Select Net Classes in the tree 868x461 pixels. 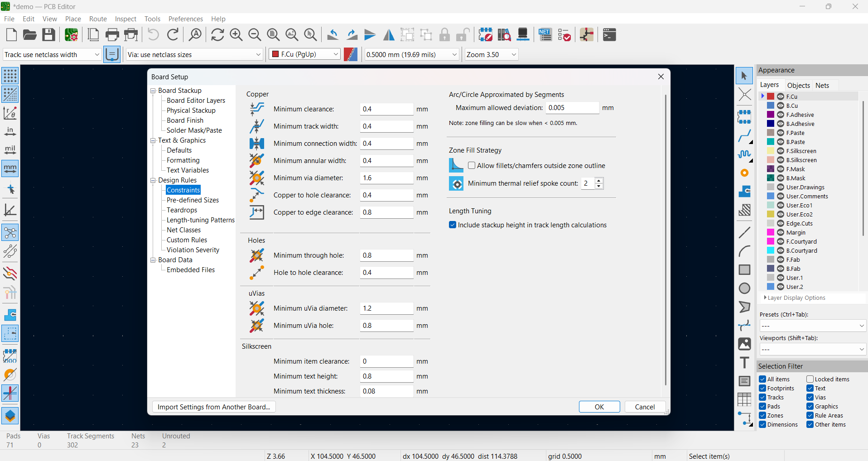tap(183, 230)
